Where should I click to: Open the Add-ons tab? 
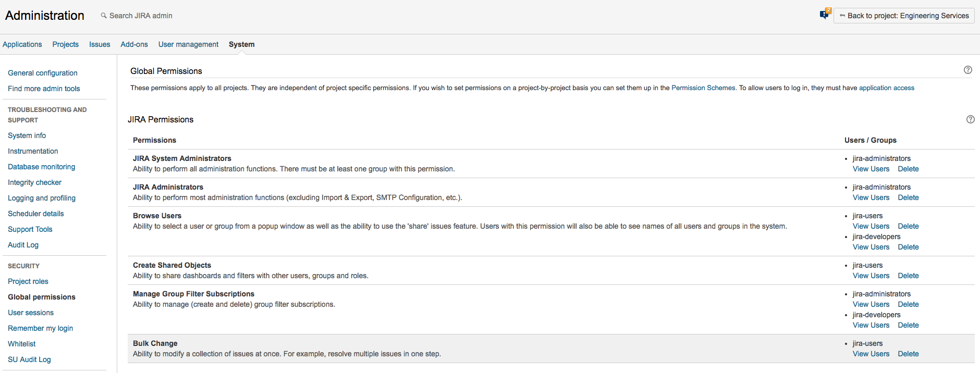pyautogui.click(x=134, y=44)
